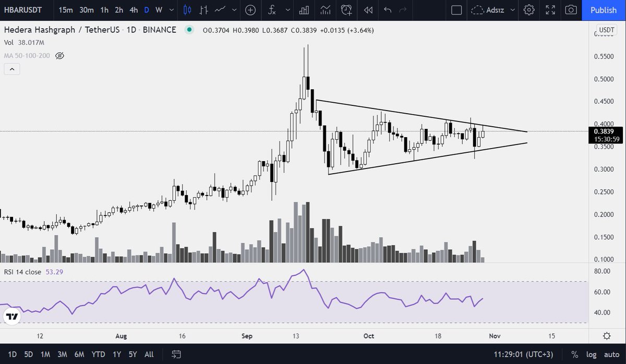Viewport: 626px width, 364px height.
Task: Click the 0.5000 price axis label
Action: 604,79
